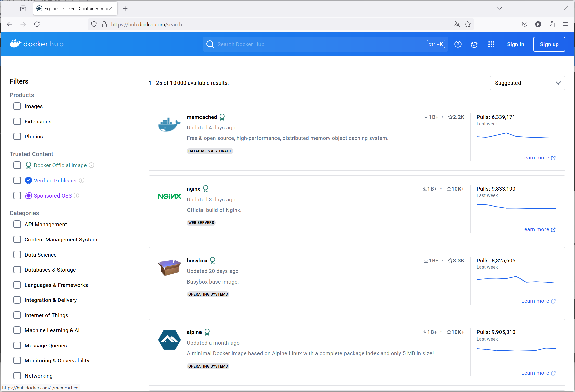Close the Explore Docker's Container tab
Image resolution: width=575 pixels, height=392 pixels.
pyautogui.click(x=111, y=9)
